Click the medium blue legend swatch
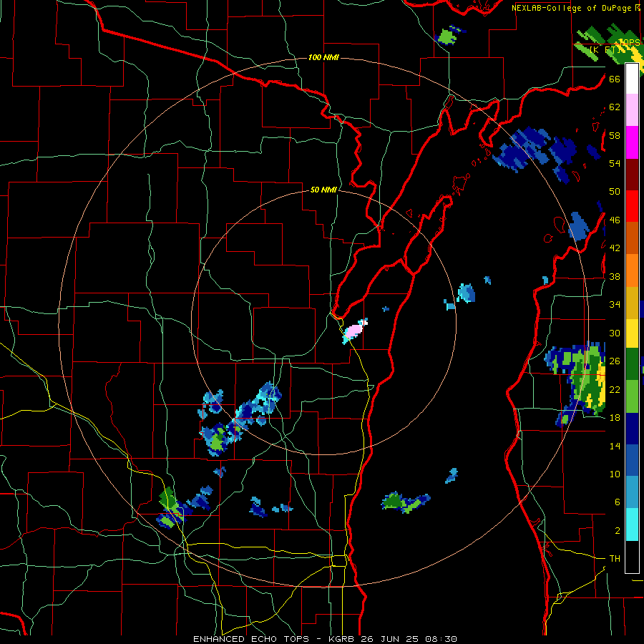This screenshot has height=644, width=644. (632, 461)
